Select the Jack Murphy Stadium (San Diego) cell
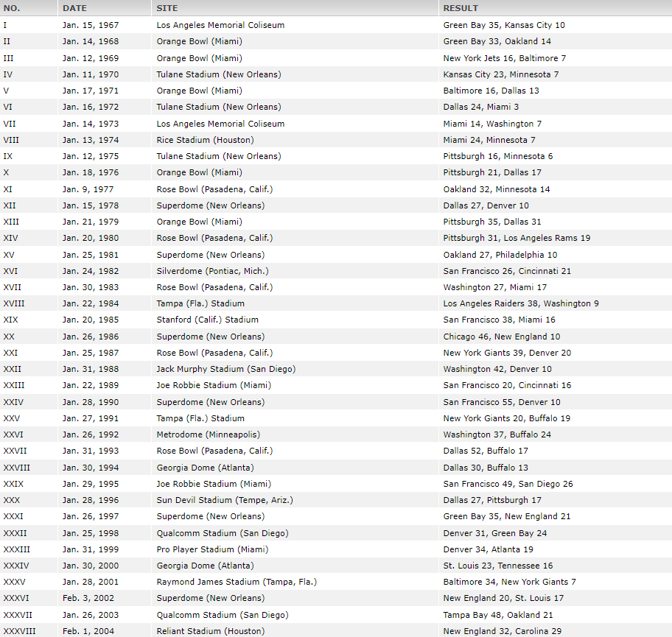 (225, 369)
